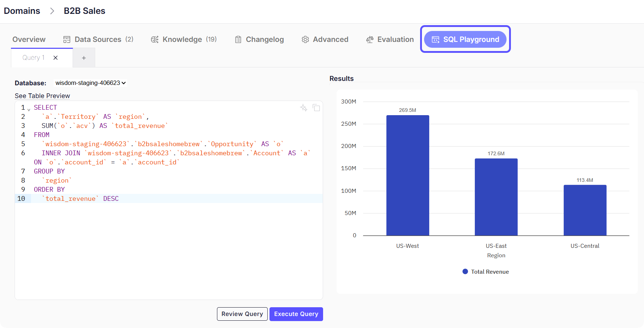Click SUM(`o`.`acv`) line in editor
Image resolution: width=644 pixels, height=328 pixels.
[x=105, y=126]
